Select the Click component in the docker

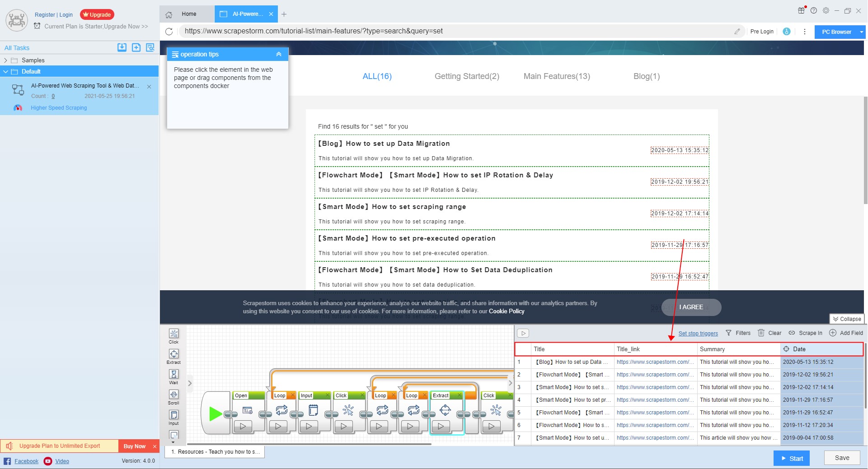[x=174, y=336]
